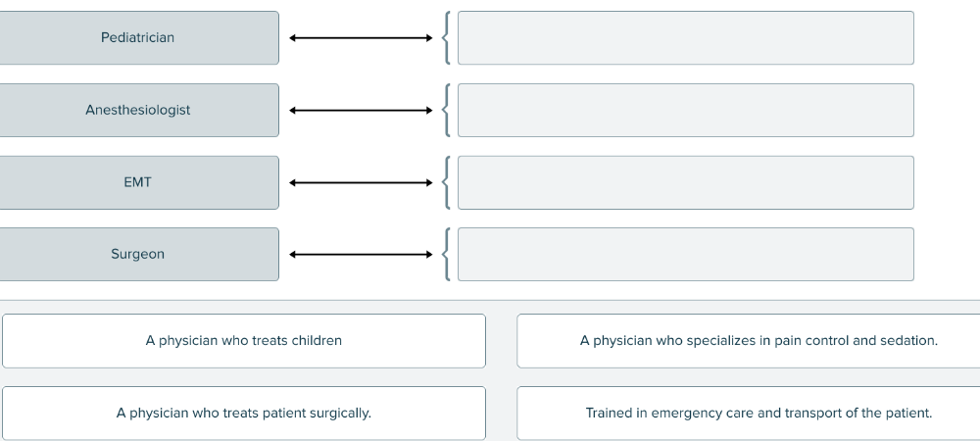Click the arrow beside Surgeon
980x441 pixels.
(361, 255)
